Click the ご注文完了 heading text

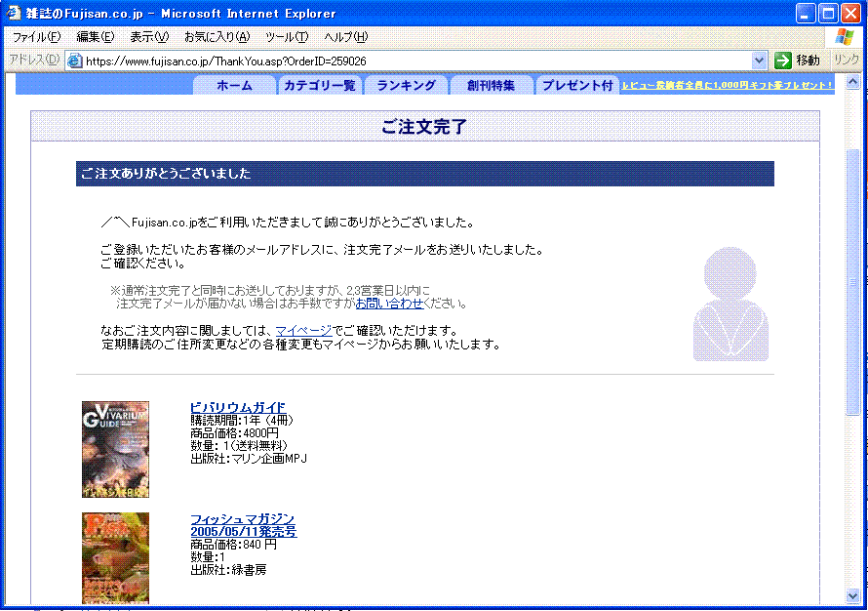click(x=424, y=127)
